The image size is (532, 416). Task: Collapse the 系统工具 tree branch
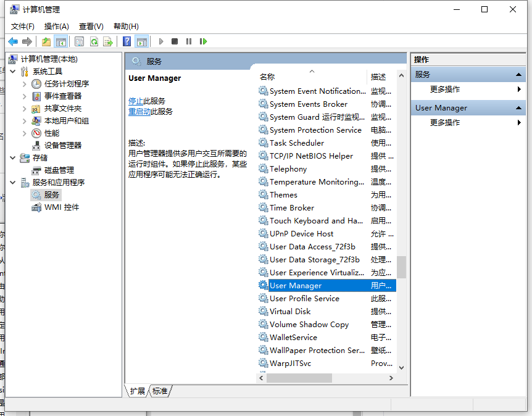pyautogui.click(x=14, y=71)
